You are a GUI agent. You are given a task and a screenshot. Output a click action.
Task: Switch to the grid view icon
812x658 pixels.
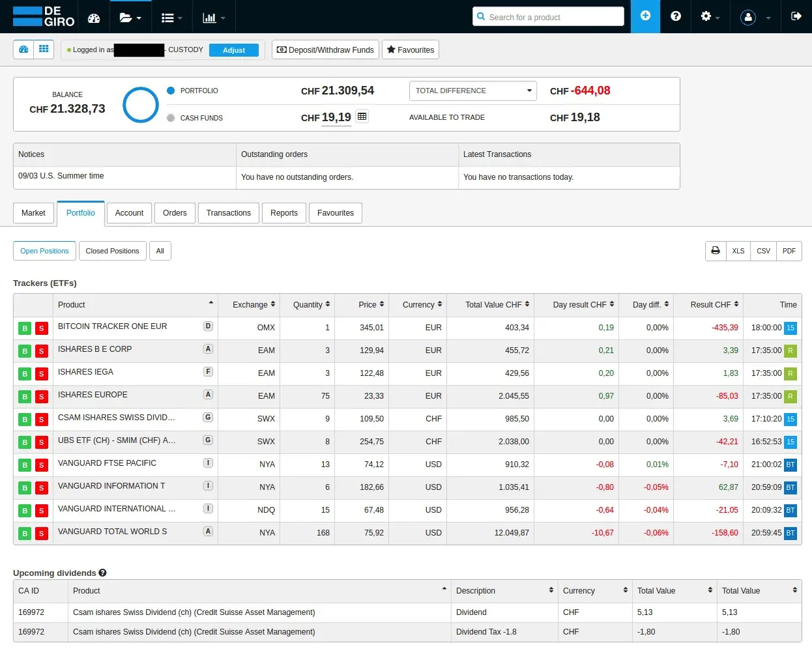point(44,50)
